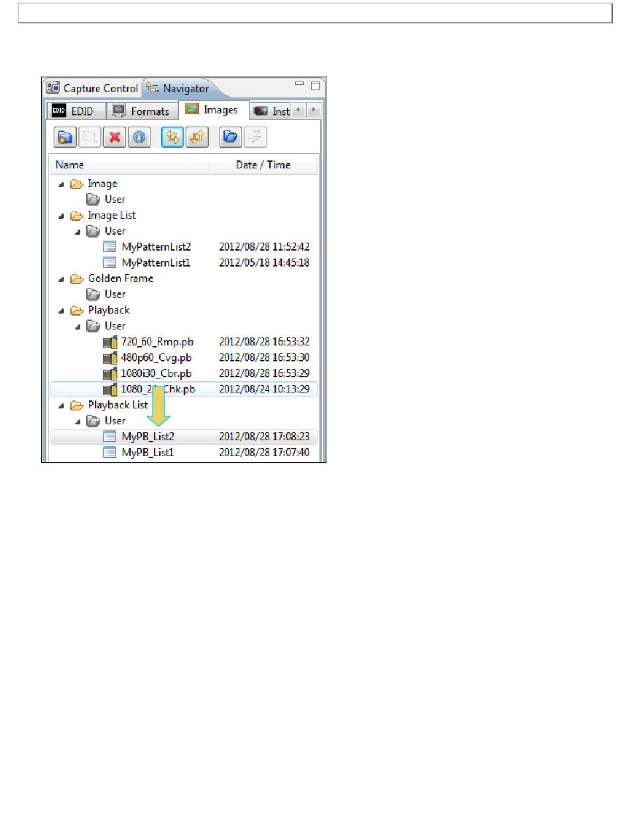
Task: Click the date 2012/08/28 16:53:32
Action: [264, 341]
